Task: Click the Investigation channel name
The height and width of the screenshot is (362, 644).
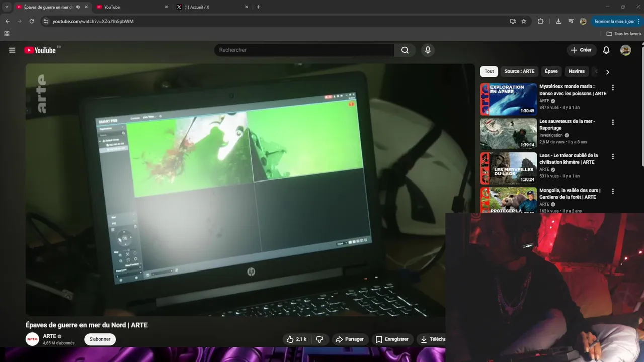Action: (x=551, y=135)
